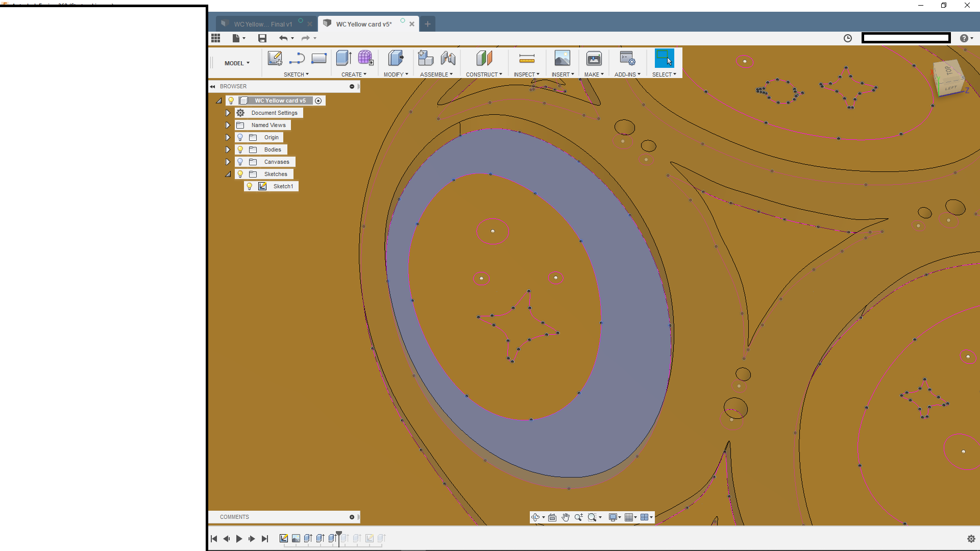Screen dimensions: 980x551
Task: Select the Press Pull modify tool
Action: tap(396, 58)
